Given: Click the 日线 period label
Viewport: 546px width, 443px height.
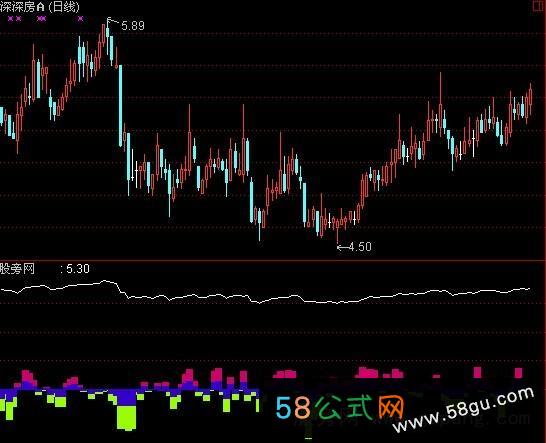Looking at the screenshot, I should point(64,7).
